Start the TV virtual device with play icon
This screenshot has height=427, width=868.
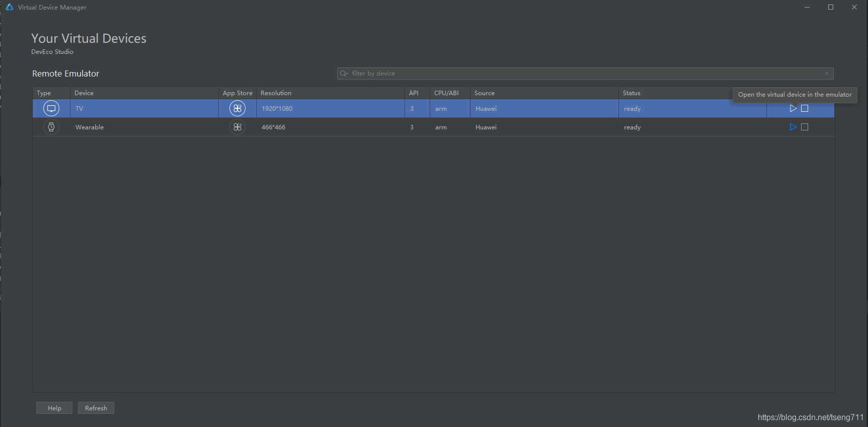pos(793,108)
